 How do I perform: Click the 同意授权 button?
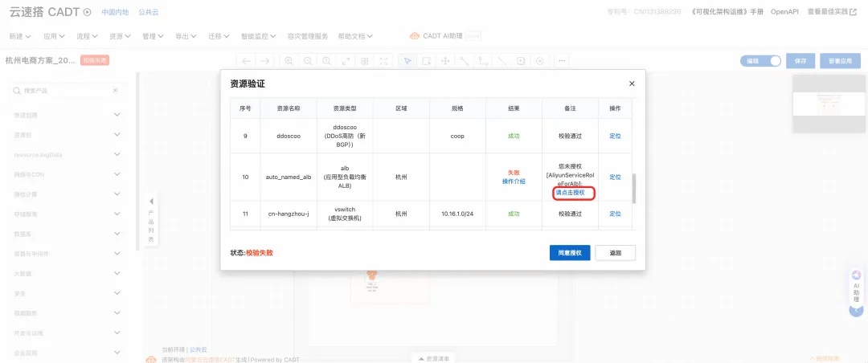tap(570, 252)
